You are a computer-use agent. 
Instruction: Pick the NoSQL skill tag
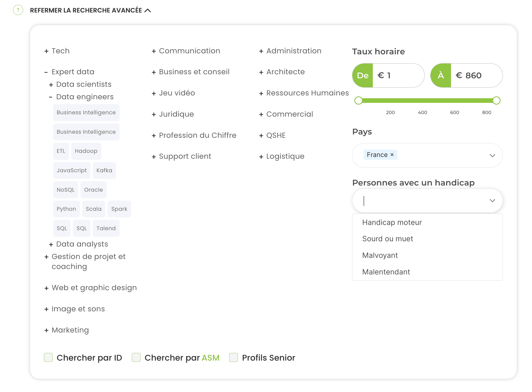click(x=66, y=190)
